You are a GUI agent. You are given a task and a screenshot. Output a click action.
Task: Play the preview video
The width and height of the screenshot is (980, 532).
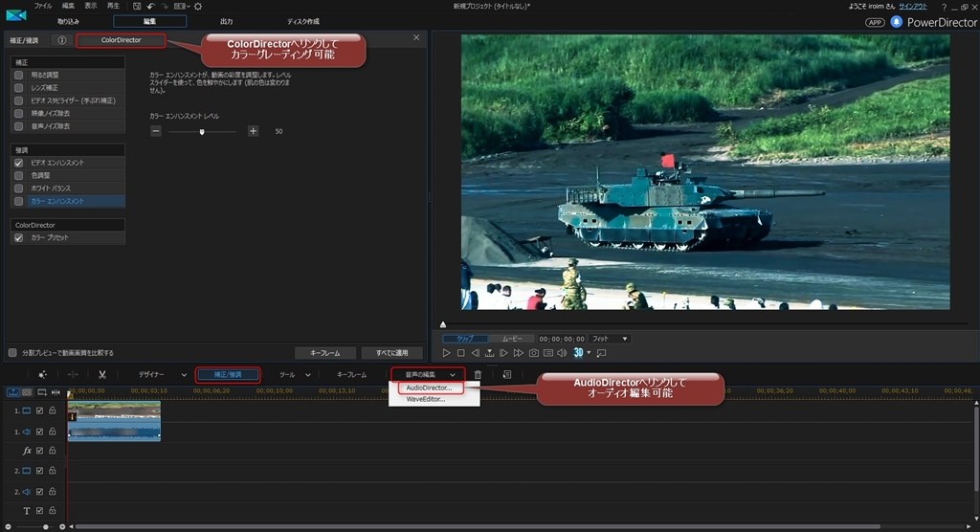[x=446, y=352]
